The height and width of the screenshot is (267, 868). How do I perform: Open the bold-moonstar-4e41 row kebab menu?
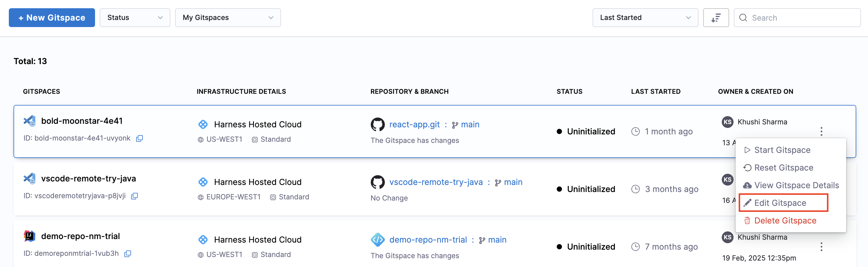[821, 131]
